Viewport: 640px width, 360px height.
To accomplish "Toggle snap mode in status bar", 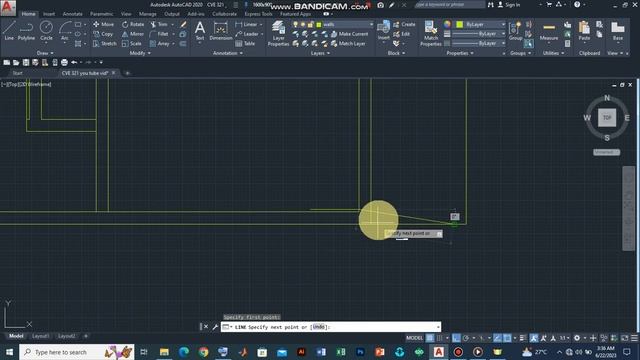I will [440, 338].
